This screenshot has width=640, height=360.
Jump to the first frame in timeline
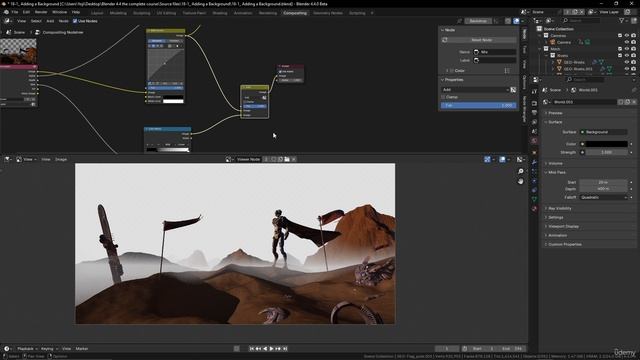point(251,349)
